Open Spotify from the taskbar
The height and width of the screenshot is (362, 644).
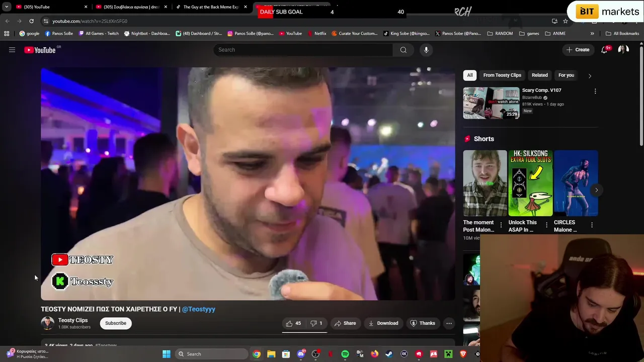point(345,354)
